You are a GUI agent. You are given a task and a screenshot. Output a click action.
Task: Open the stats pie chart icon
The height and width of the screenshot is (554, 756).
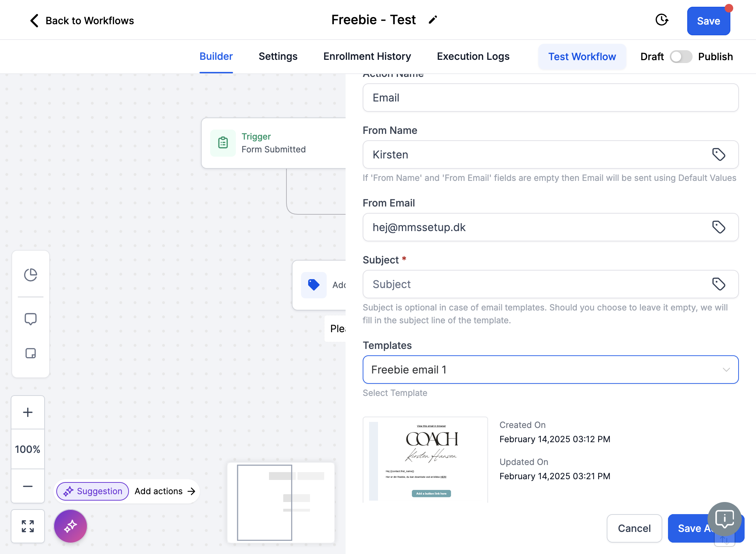31,275
